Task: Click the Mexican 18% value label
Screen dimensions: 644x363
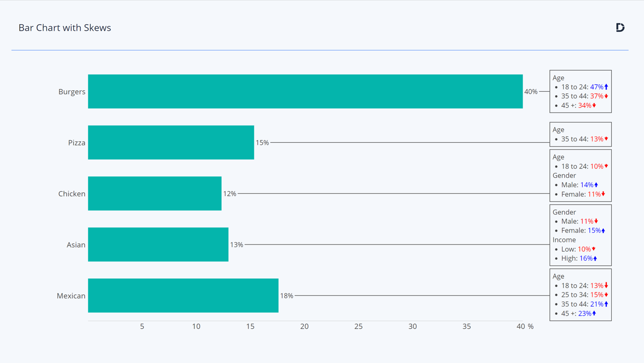Action: [287, 296]
